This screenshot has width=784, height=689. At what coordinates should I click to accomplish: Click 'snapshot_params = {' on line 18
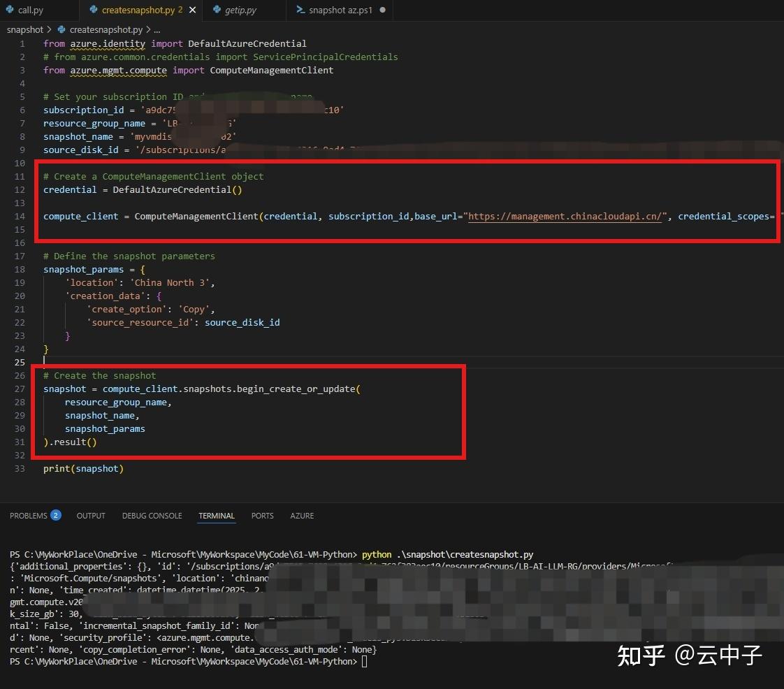[x=94, y=270]
